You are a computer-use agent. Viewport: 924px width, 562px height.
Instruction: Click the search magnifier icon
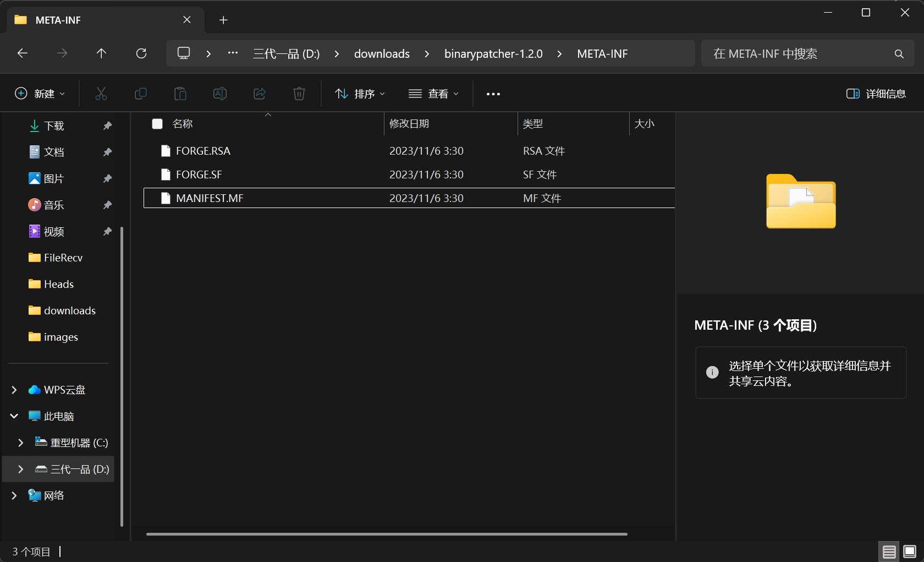click(x=899, y=54)
